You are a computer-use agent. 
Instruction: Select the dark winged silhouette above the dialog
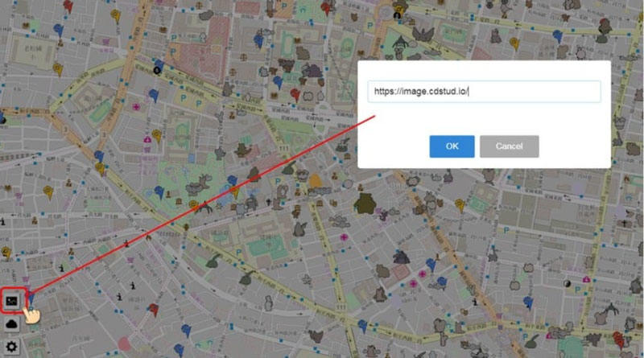click(x=423, y=34)
